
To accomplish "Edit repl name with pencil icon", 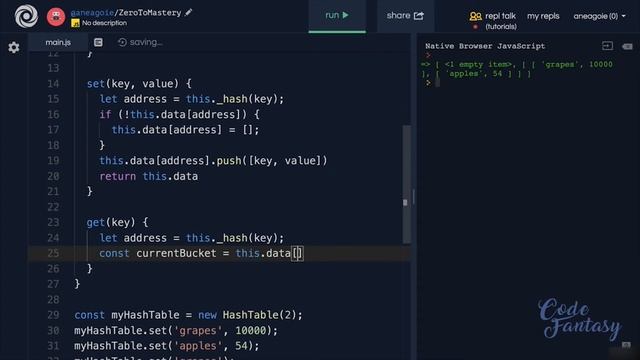I will (x=188, y=12).
